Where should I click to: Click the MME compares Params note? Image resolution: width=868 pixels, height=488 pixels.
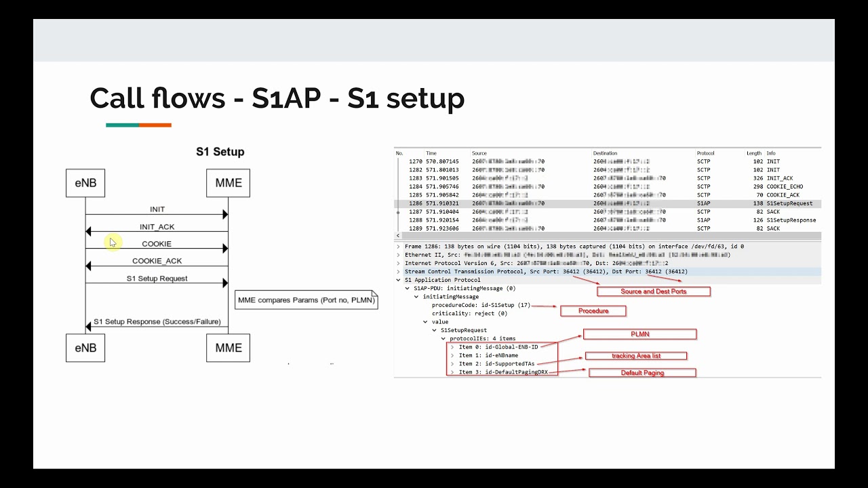click(306, 300)
